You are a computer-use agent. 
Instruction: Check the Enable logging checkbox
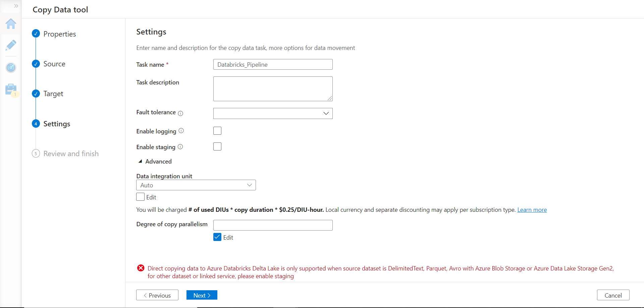point(217,131)
